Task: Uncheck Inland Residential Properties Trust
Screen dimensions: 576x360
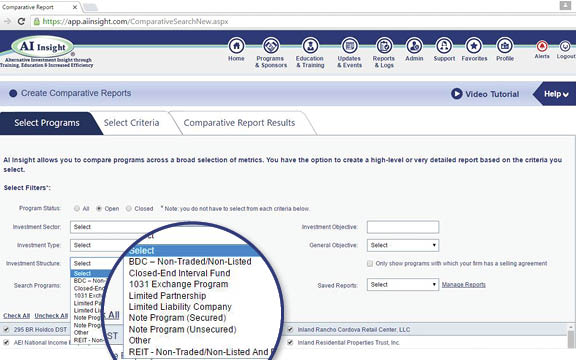Action: 290,342
